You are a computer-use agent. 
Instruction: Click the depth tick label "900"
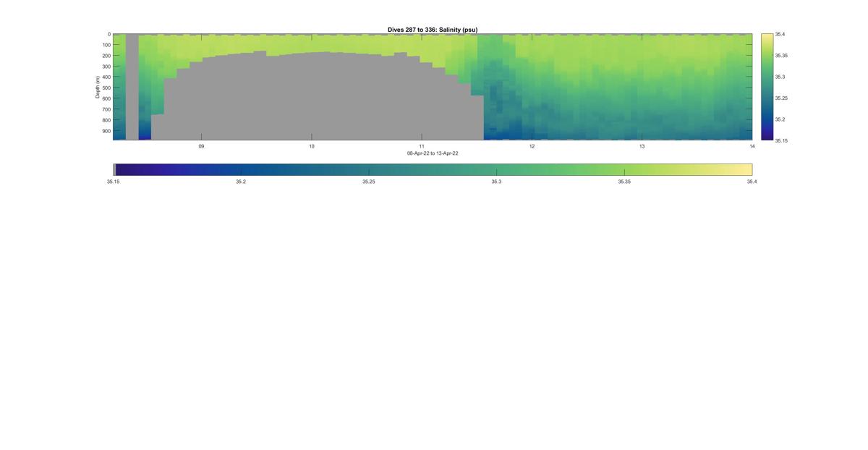point(106,131)
